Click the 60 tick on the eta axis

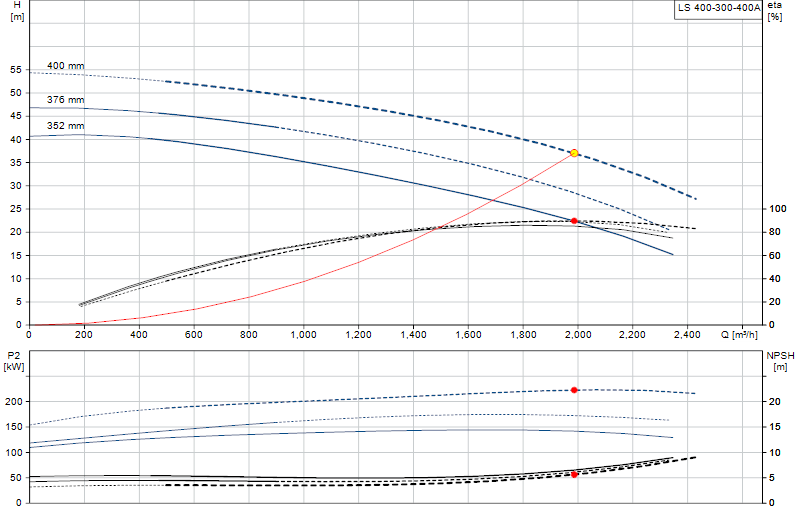click(774, 255)
